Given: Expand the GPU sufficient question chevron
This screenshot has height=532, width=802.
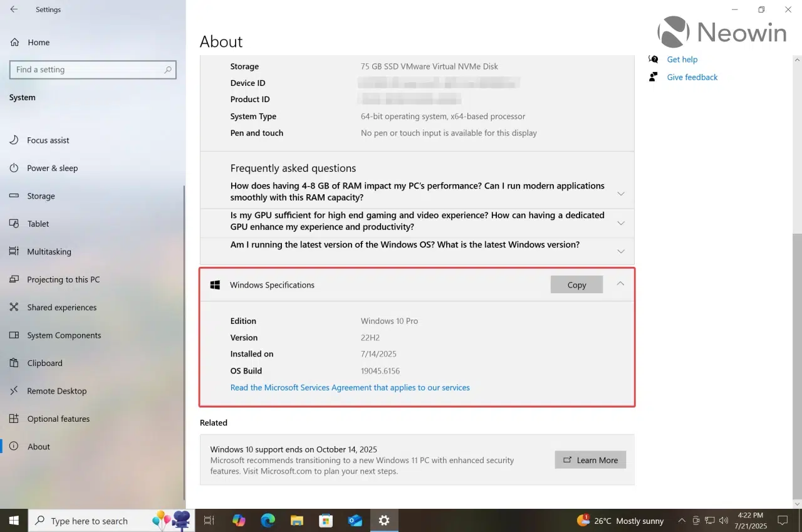Looking at the screenshot, I should tap(621, 223).
